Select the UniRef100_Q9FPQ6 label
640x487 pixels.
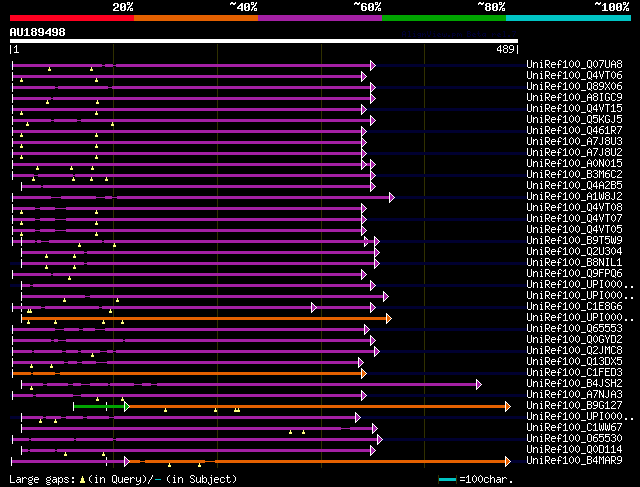coord(574,274)
